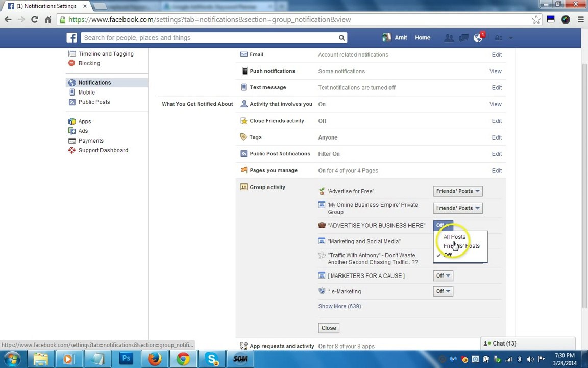Click Show More (639) groups link
The height and width of the screenshot is (368, 588).
coord(339,306)
